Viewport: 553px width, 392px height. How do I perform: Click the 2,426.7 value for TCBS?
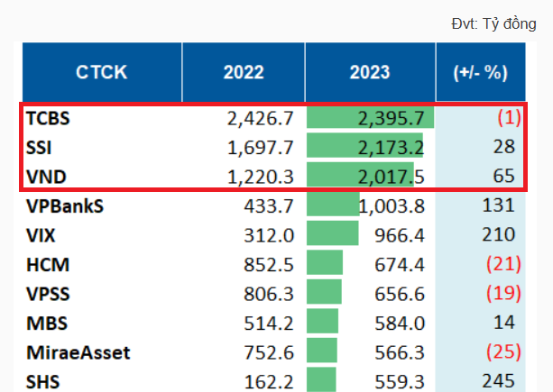tap(261, 118)
